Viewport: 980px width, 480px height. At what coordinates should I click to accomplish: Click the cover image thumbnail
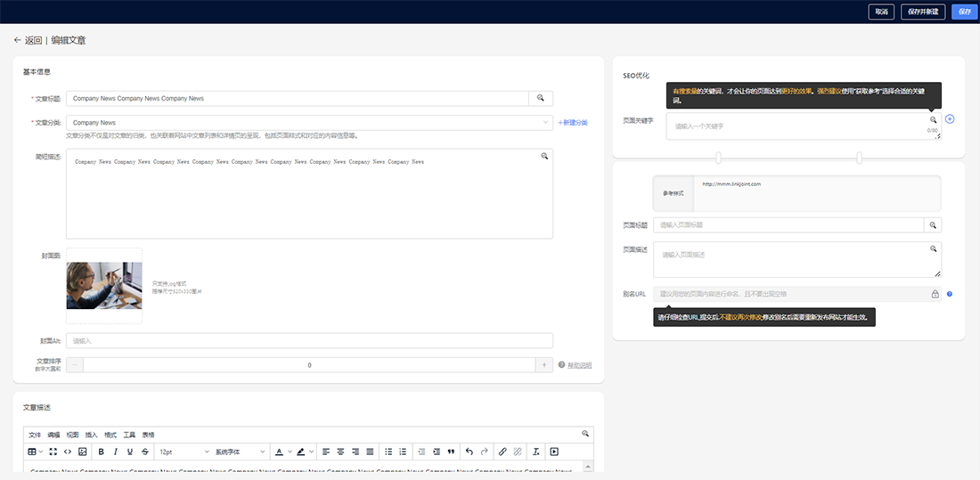[104, 286]
